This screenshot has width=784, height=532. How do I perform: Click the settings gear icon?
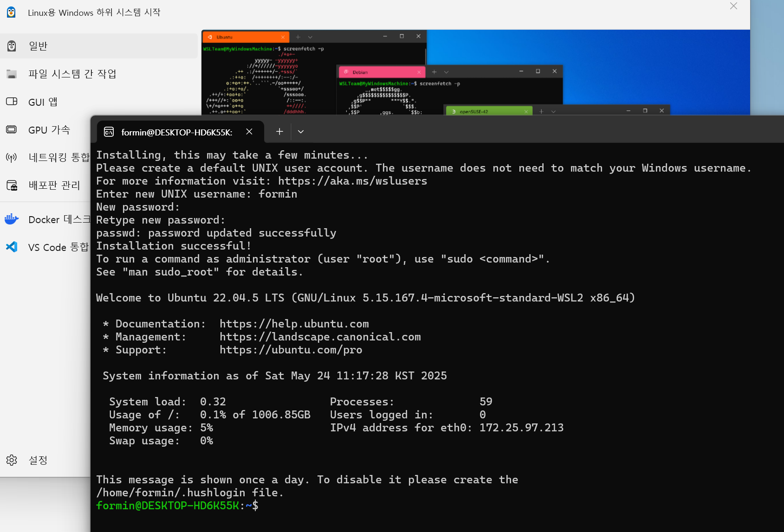pos(12,460)
